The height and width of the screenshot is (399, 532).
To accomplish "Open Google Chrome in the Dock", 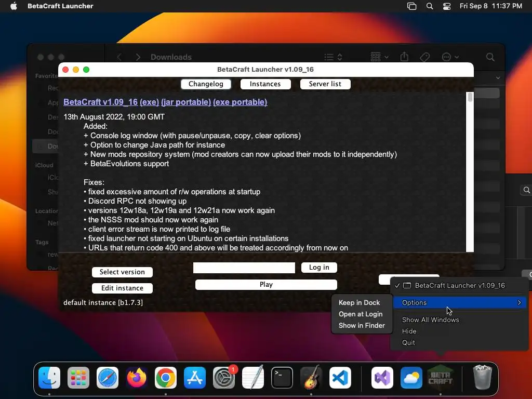I will tap(166, 378).
